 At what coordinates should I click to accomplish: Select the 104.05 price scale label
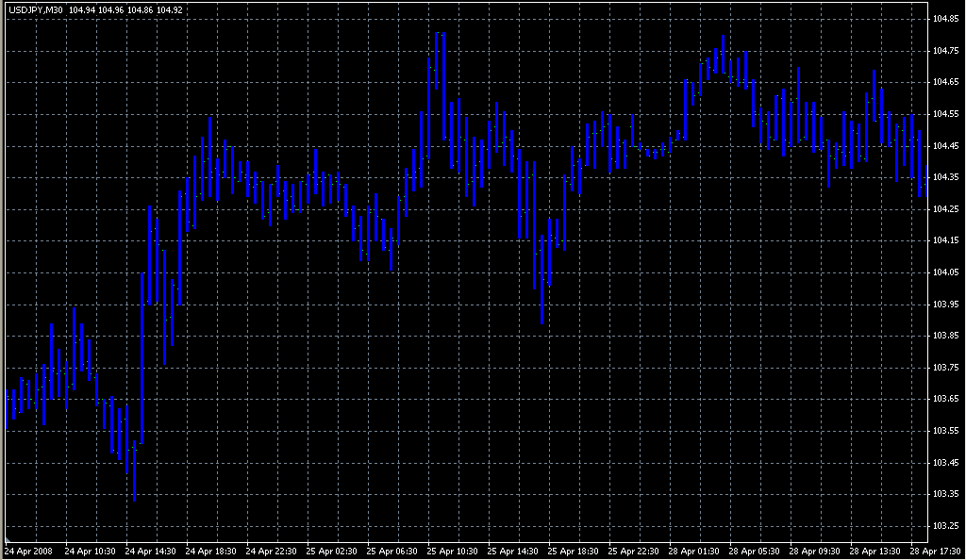945,272
